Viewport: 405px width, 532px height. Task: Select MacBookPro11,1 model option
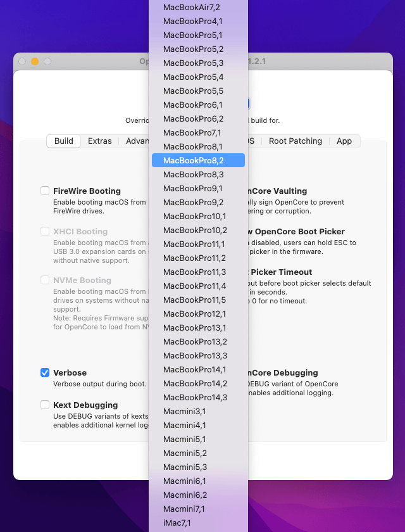click(x=194, y=244)
